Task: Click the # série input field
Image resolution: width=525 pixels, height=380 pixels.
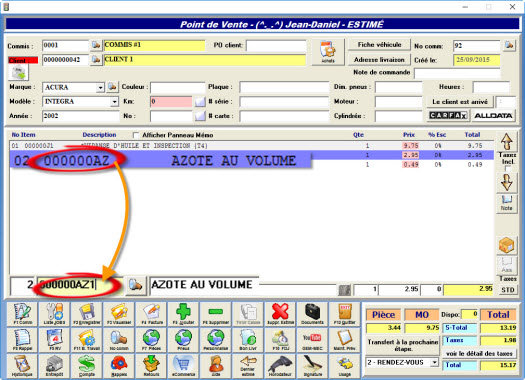Action: (284, 101)
